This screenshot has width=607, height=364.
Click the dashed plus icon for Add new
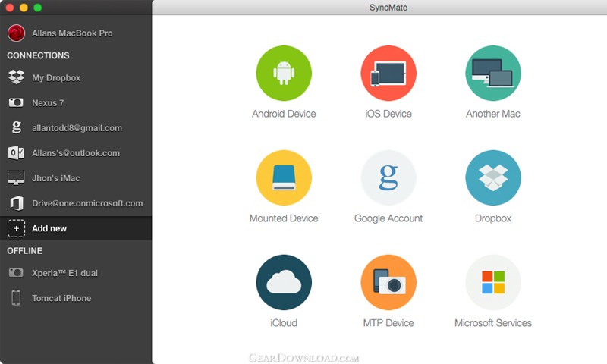click(x=16, y=228)
